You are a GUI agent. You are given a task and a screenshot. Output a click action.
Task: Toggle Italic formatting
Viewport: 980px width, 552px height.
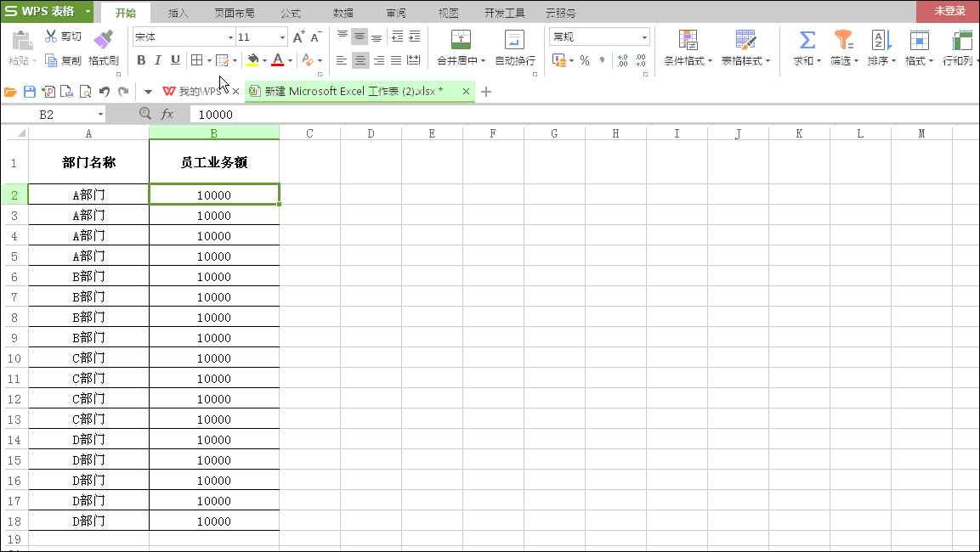158,60
